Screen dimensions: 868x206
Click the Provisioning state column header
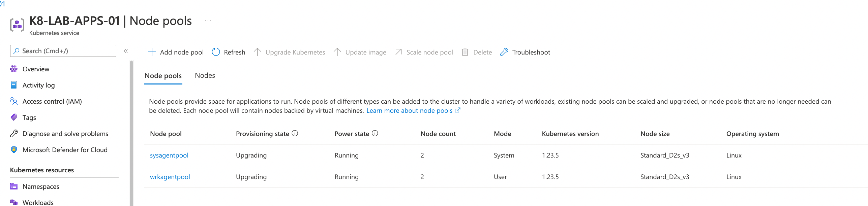click(x=263, y=134)
